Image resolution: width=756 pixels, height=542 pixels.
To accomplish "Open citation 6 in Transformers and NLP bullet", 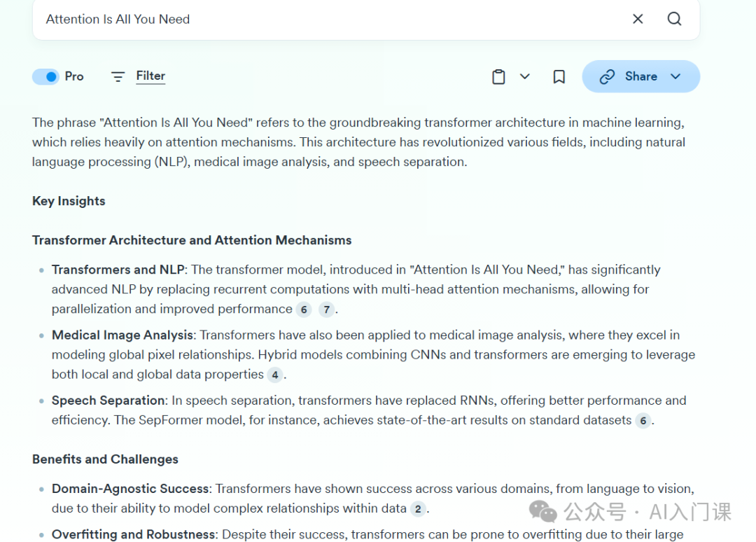I will tap(303, 310).
